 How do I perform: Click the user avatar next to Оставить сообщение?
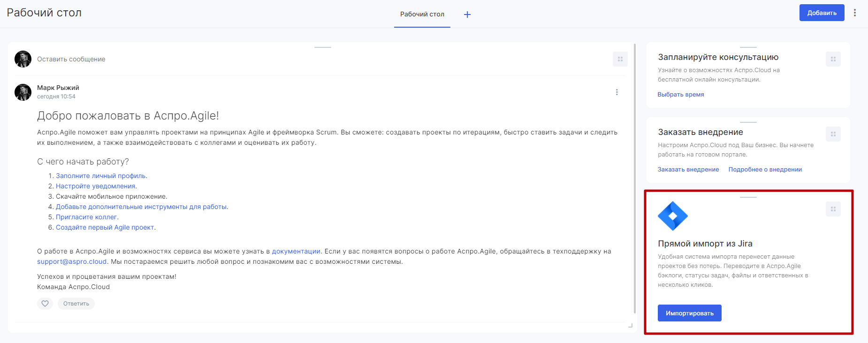tap(23, 59)
